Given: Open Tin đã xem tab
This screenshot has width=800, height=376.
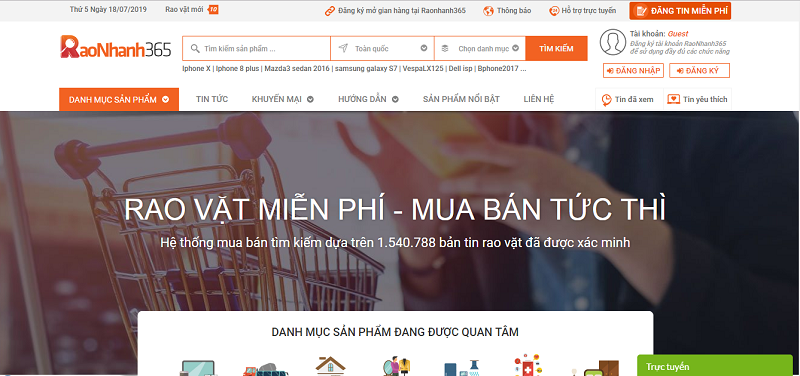Looking at the screenshot, I should pyautogui.click(x=629, y=99).
